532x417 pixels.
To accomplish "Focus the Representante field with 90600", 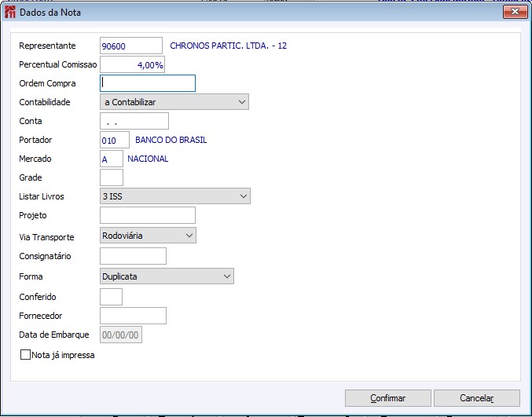I will [131, 46].
